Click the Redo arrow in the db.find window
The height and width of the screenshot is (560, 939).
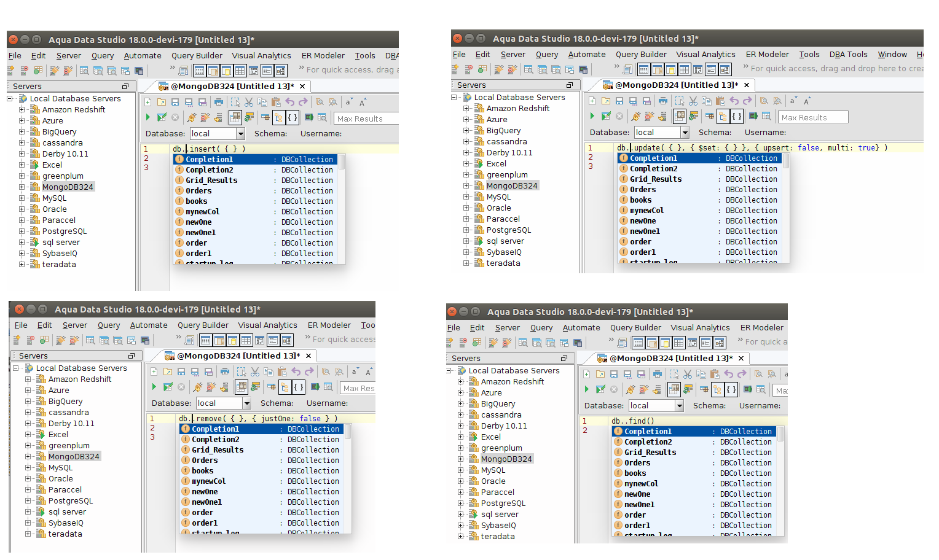[x=742, y=374]
